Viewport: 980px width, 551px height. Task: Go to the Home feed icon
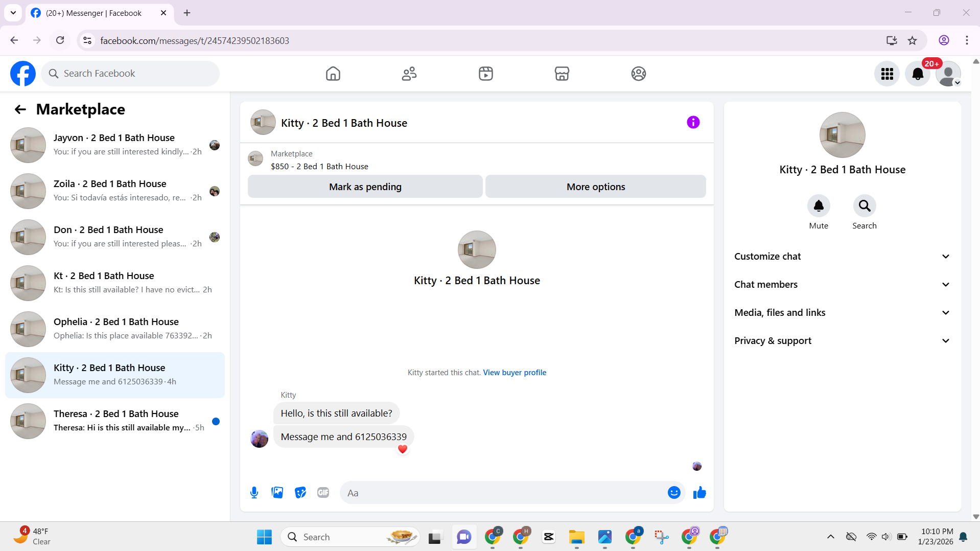(333, 74)
